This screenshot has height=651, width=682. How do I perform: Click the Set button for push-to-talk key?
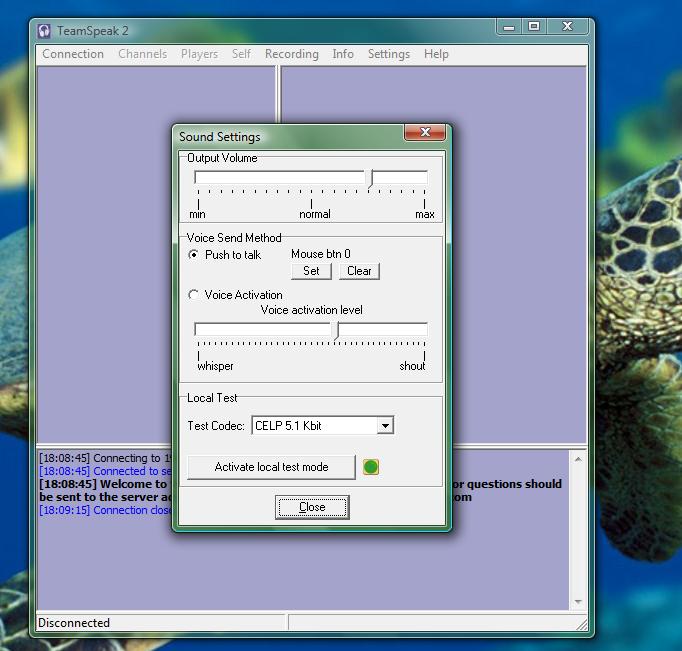coord(311,271)
